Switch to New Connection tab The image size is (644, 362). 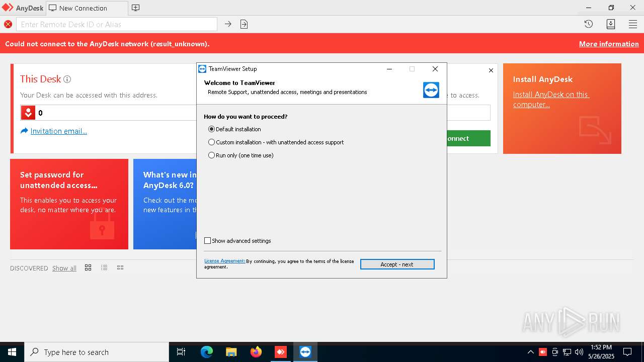coord(87,8)
